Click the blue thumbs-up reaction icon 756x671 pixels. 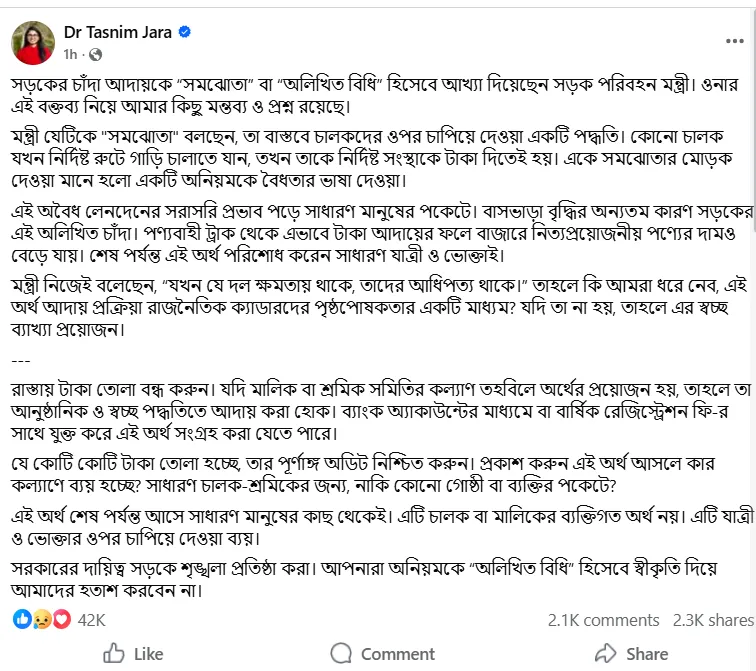tap(23, 620)
